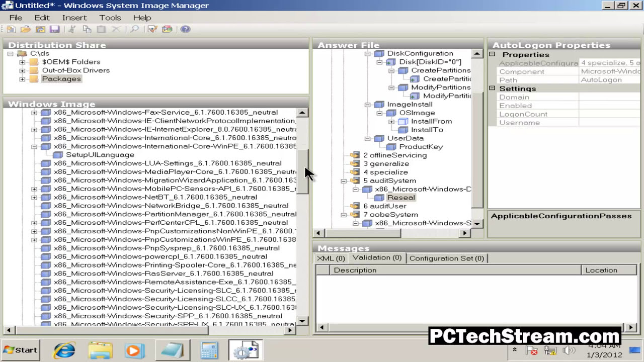Open the Edit menu

[x=42, y=18]
